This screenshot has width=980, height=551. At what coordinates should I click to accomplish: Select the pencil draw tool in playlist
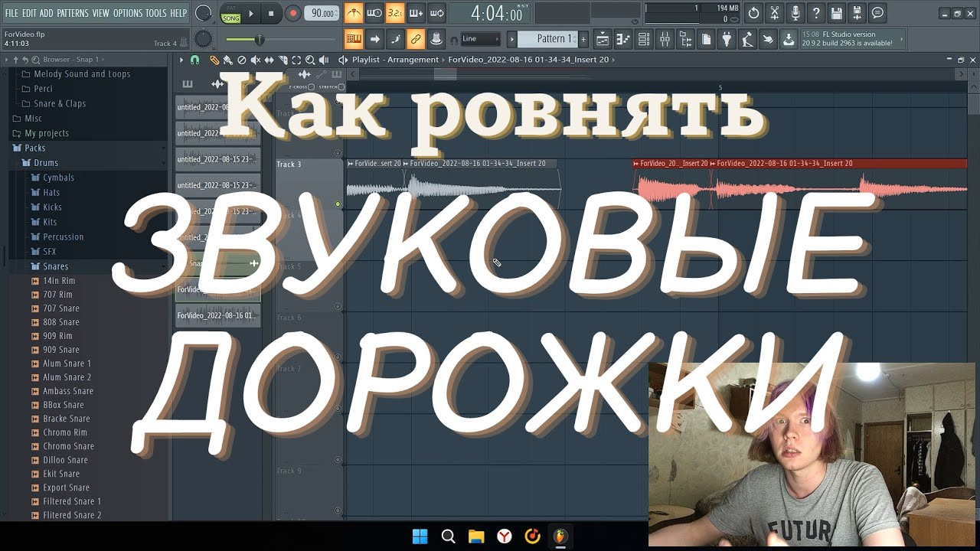pos(214,60)
